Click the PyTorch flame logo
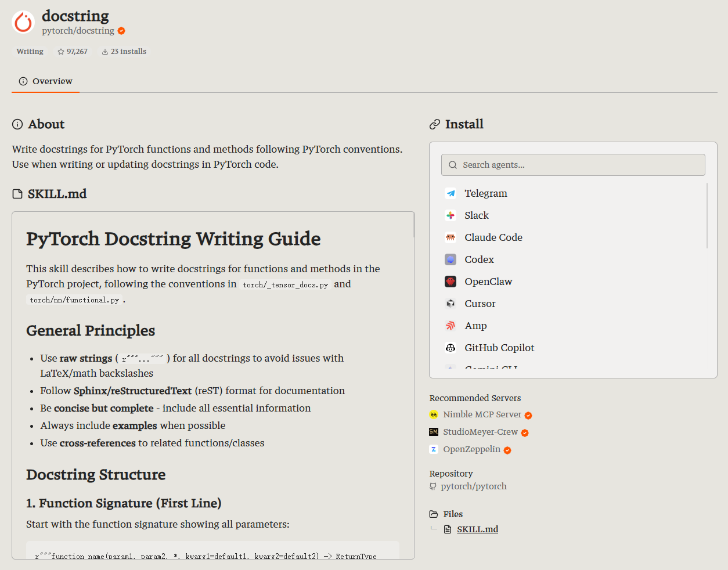Viewport: 728px width, 570px height. 23,22
